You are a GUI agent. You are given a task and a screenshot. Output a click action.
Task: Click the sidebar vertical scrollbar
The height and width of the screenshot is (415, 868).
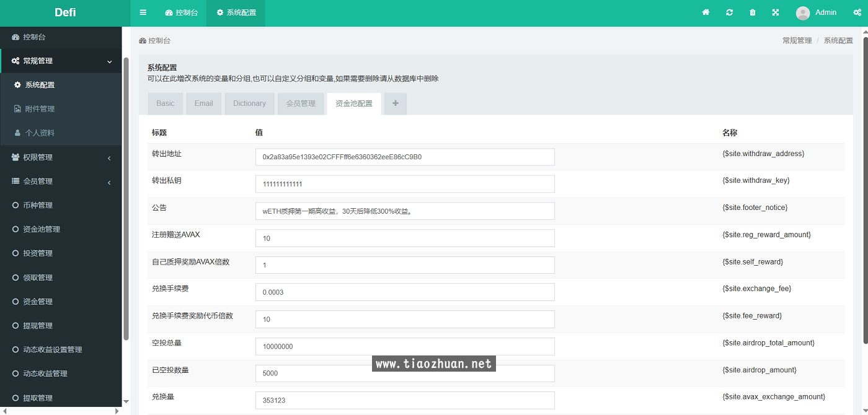tap(126, 198)
